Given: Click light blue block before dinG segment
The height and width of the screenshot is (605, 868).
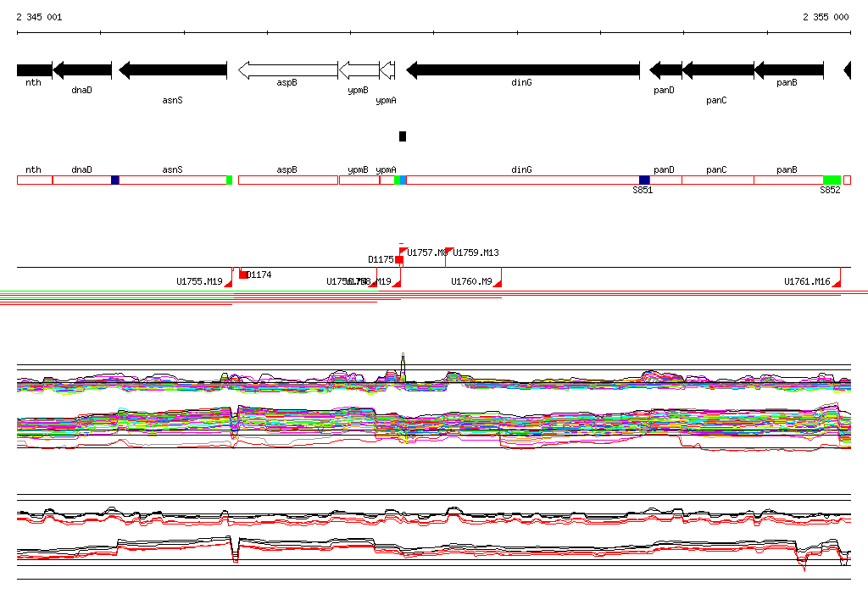Looking at the screenshot, I should tap(403, 180).
